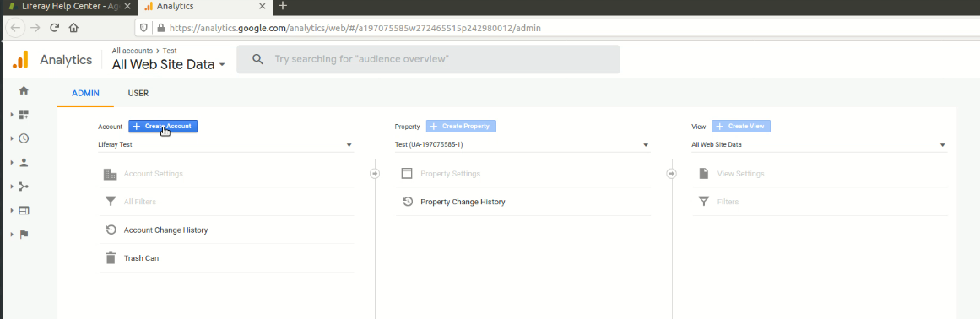Screen dimensions: 980x319
Task: Click the Account Change History clock icon
Action: 111,230
